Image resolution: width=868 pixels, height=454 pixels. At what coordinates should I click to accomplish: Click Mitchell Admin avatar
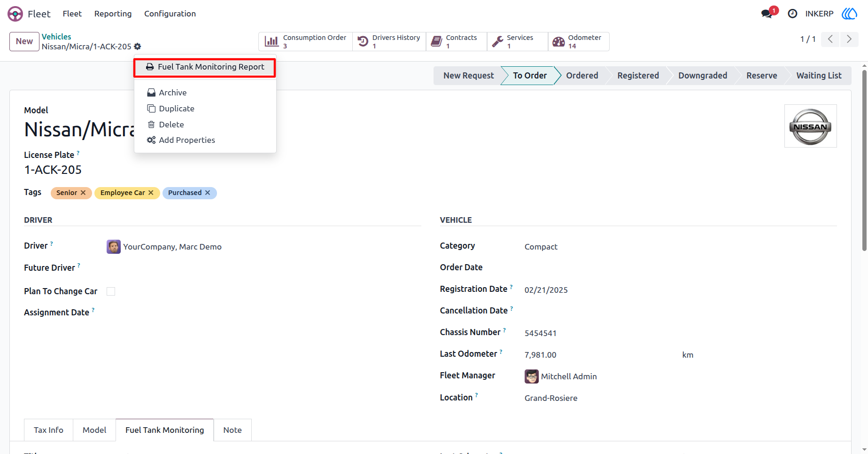pyautogui.click(x=532, y=376)
